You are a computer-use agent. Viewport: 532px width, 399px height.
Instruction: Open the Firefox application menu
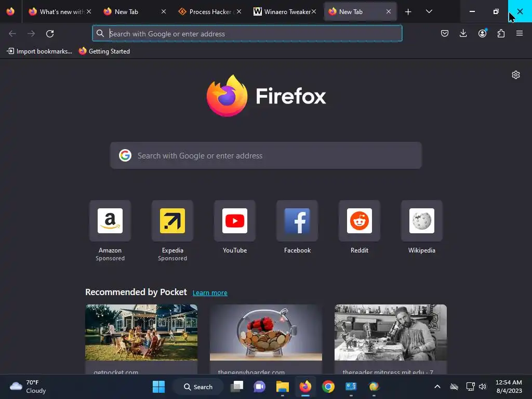point(520,33)
